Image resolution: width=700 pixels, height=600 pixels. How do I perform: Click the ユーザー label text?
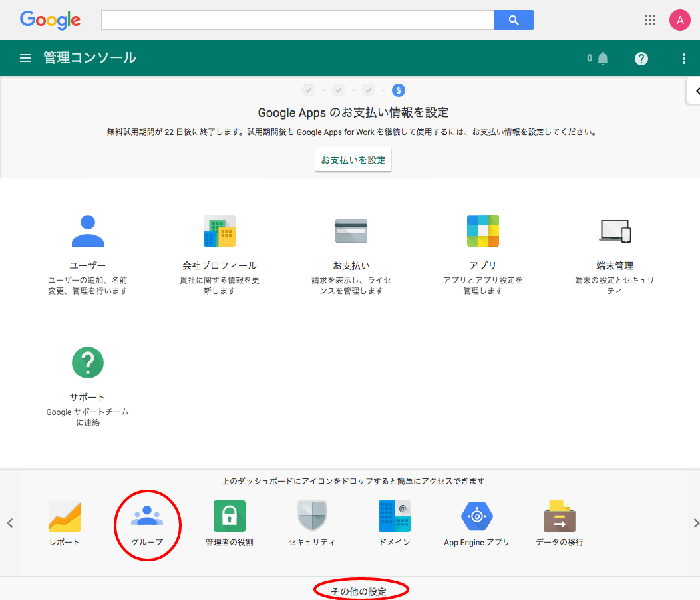coord(88,265)
